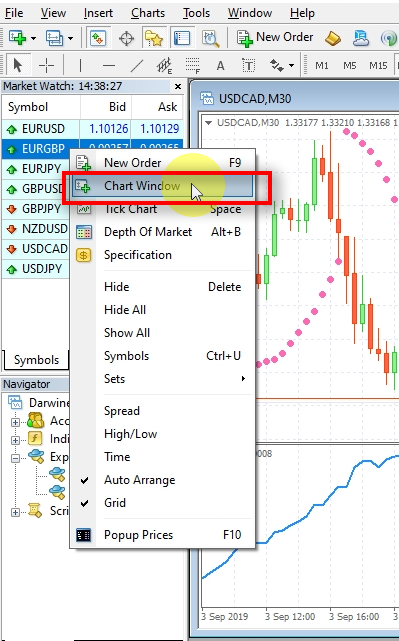Open the Strategy Tester magnifier icon
This screenshot has height=641, width=399.
(211, 38)
